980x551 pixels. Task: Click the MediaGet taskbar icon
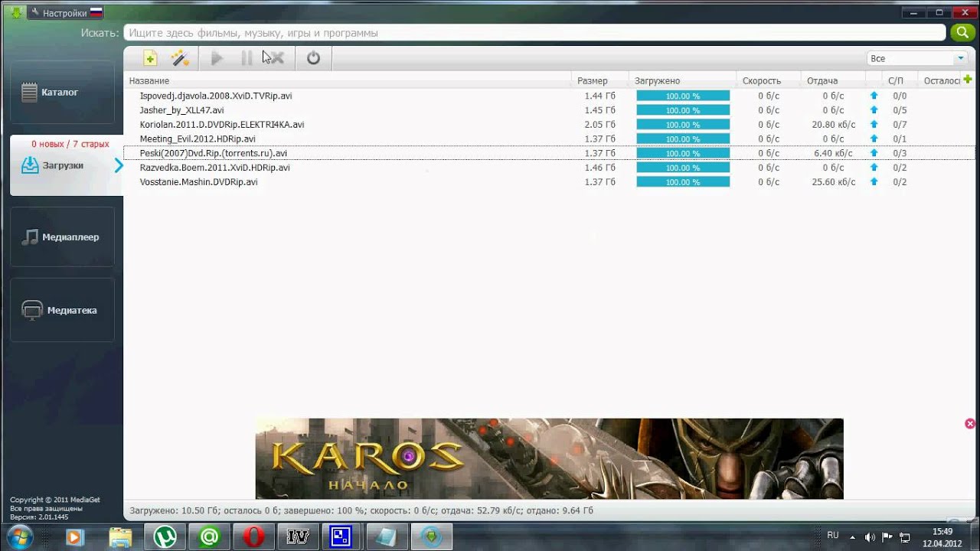(x=430, y=536)
